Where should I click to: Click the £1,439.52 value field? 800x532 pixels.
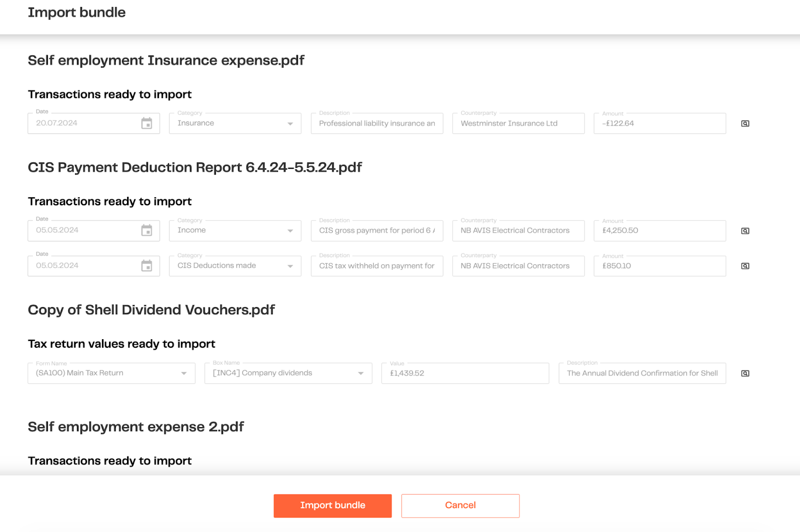pyautogui.click(x=464, y=373)
